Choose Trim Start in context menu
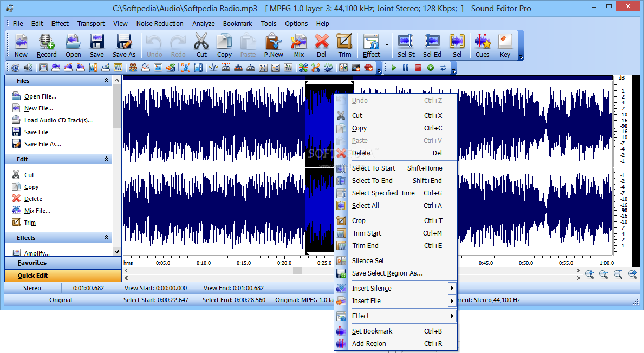This screenshot has height=353, width=644. [x=396, y=233]
